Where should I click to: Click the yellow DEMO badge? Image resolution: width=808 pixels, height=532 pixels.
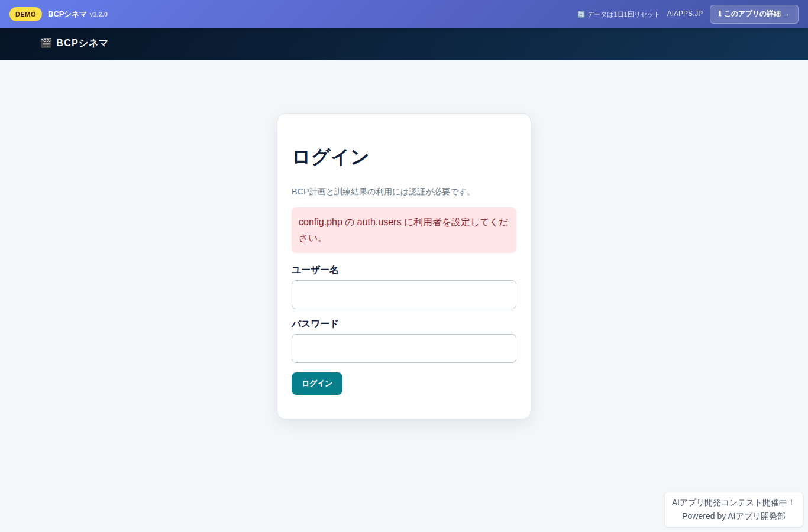(25, 14)
